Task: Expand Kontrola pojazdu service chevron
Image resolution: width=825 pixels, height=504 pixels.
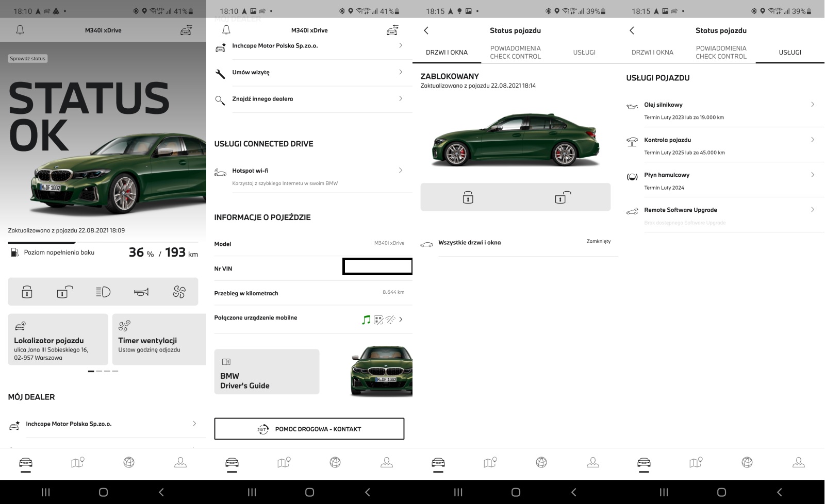Action: pos(813,140)
